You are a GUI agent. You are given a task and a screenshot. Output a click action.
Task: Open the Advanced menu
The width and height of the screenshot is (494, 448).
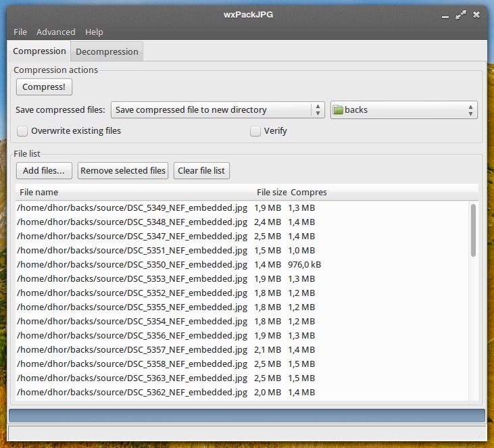point(56,32)
